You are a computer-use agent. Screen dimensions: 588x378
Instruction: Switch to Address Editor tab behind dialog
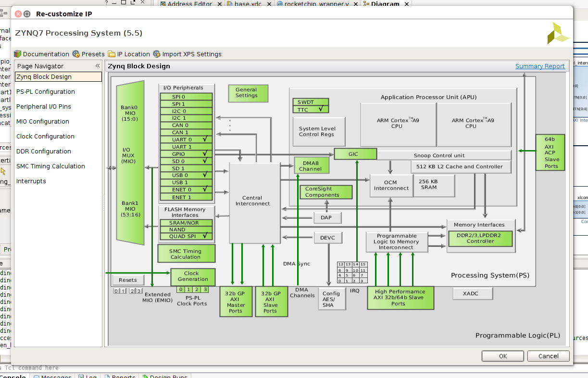tap(189, 4)
